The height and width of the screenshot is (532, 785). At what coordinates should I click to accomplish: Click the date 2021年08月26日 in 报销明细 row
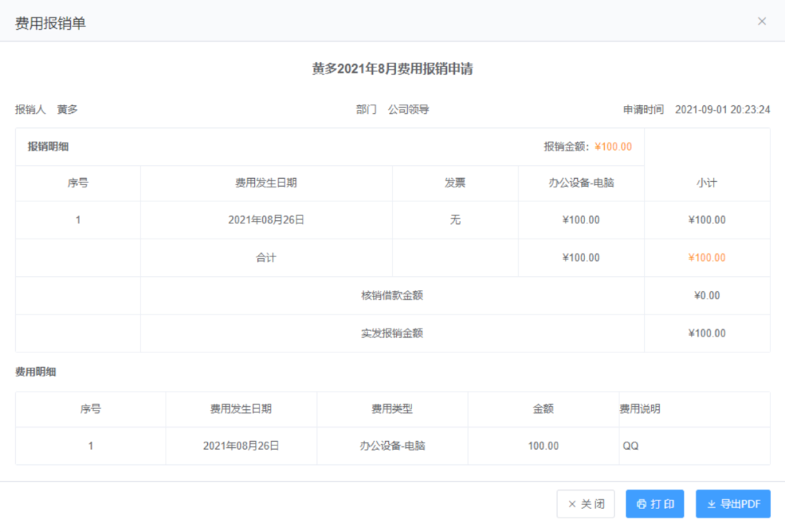click(266, 220)
